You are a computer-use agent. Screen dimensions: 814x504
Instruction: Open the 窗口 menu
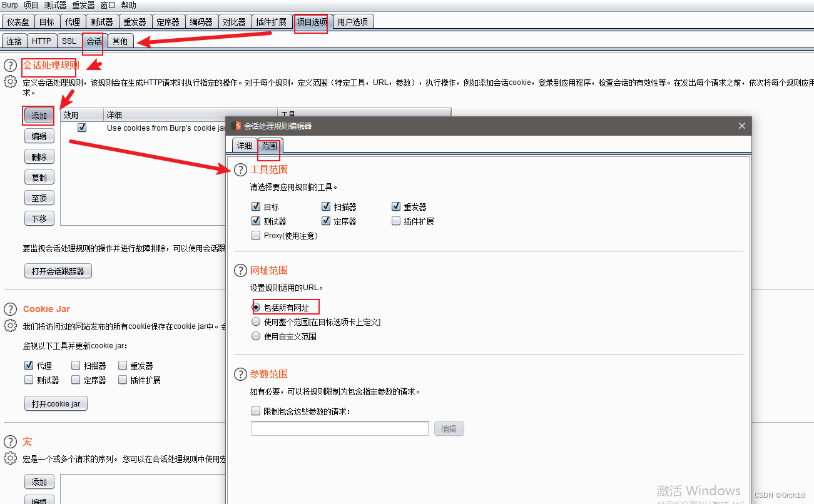pos(108,5)
